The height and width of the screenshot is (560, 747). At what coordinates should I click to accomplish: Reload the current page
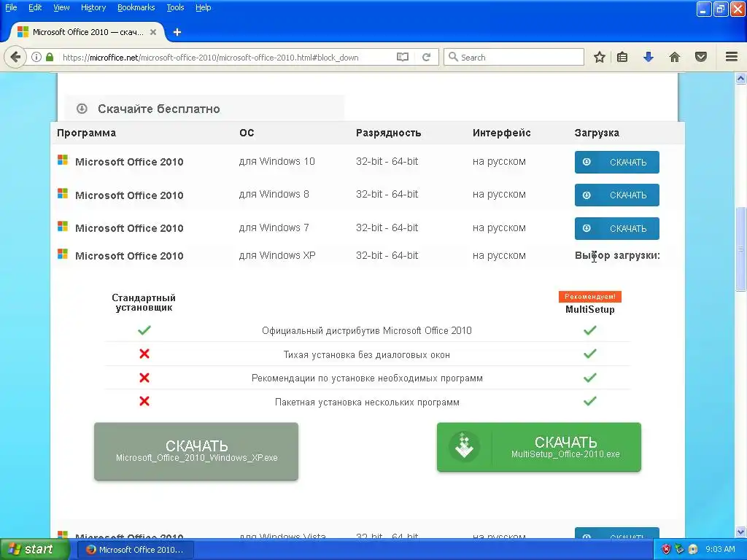coord(426,57)
